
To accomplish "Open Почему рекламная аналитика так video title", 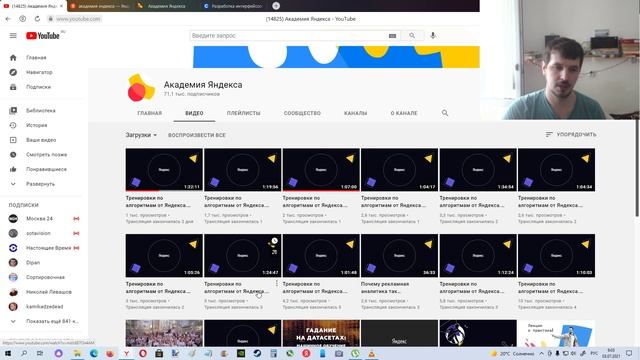I will pyautogui.click(x=385, y=288).
